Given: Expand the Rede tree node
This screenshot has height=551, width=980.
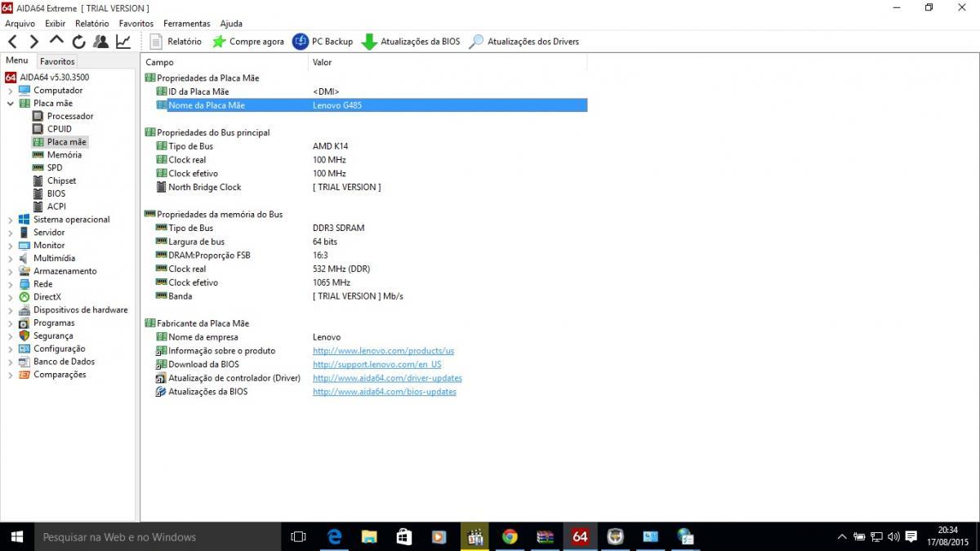Looking at the screenshot, I should click(x=10, y=284).
